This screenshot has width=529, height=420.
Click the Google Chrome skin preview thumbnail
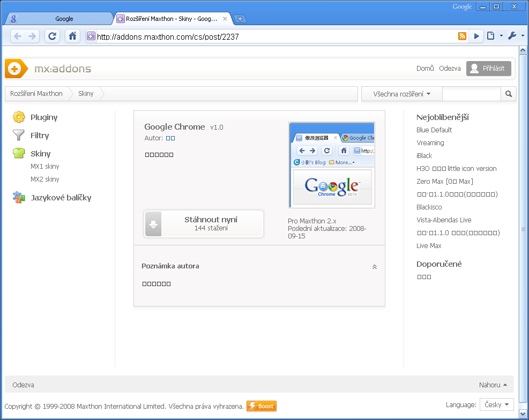[x=331, y=164]
